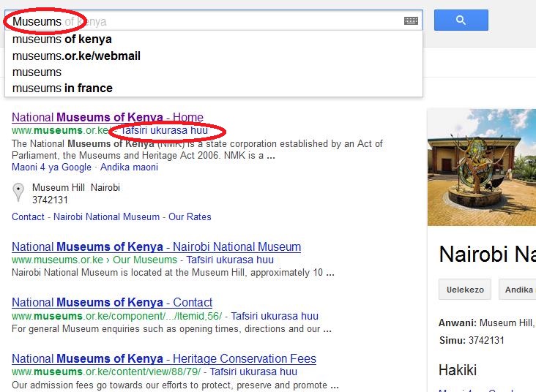Click the "Our Rates" sitelink
The height and width of the screenshot is (392, 536).
[x=190, y=216]
